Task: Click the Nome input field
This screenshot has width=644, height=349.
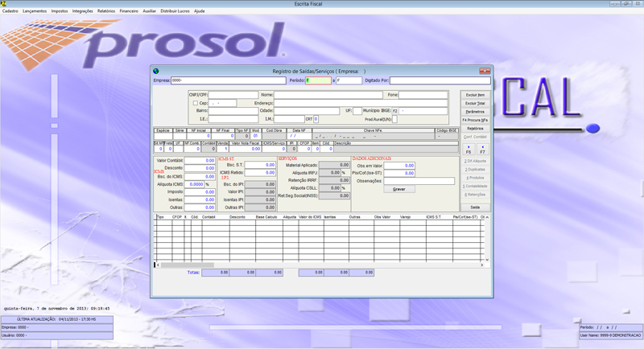Action: pos(328,95)
